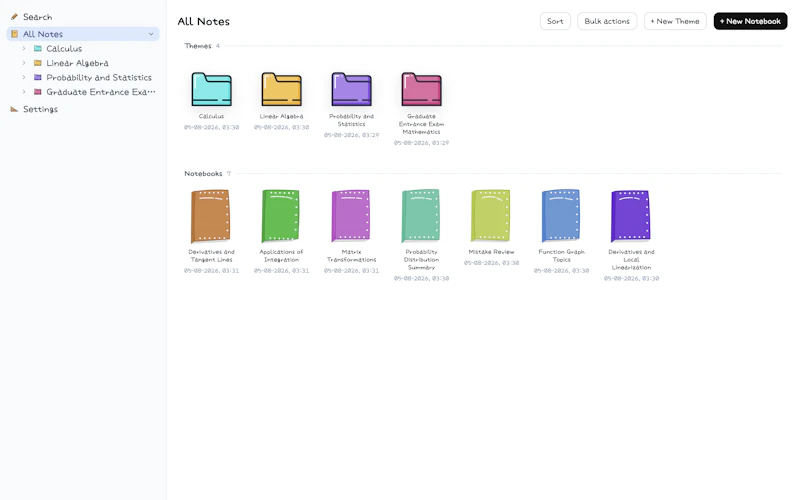The height and width of the screenshot is (500, 800).
Task: Open the Derivatives and Local Linearization notebook
Action: (x=631, y=216)
